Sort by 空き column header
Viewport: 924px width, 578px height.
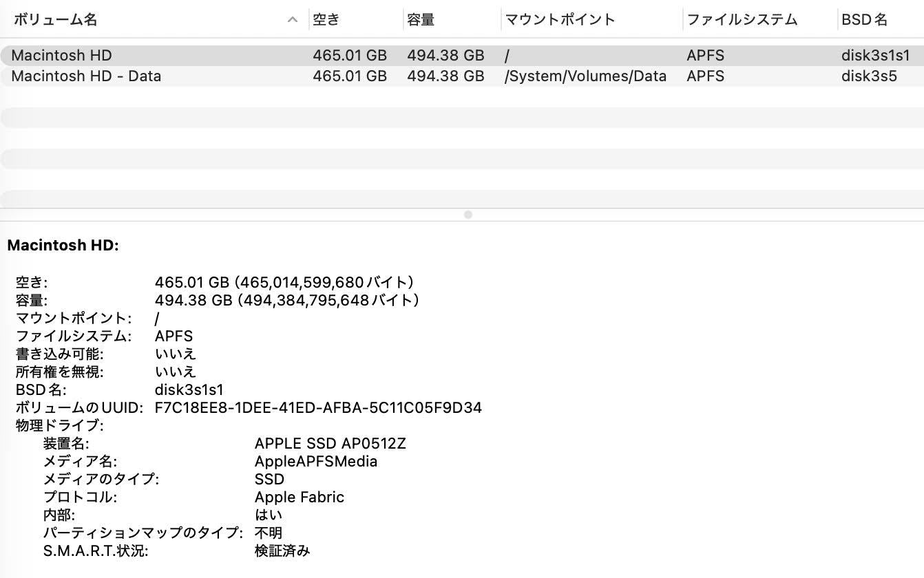pos(326,19)
